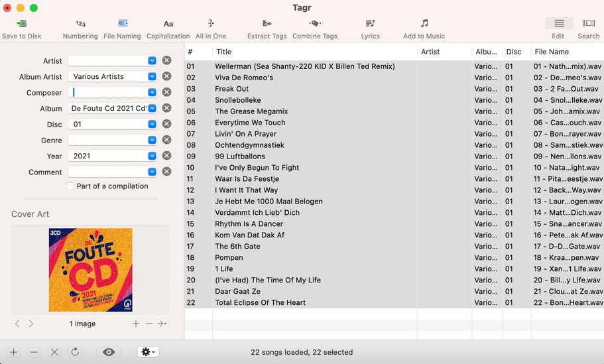604x364 pixels.
Task: Select the De Foute CD cover thumbnail
Action: click(x=91, y=270)
